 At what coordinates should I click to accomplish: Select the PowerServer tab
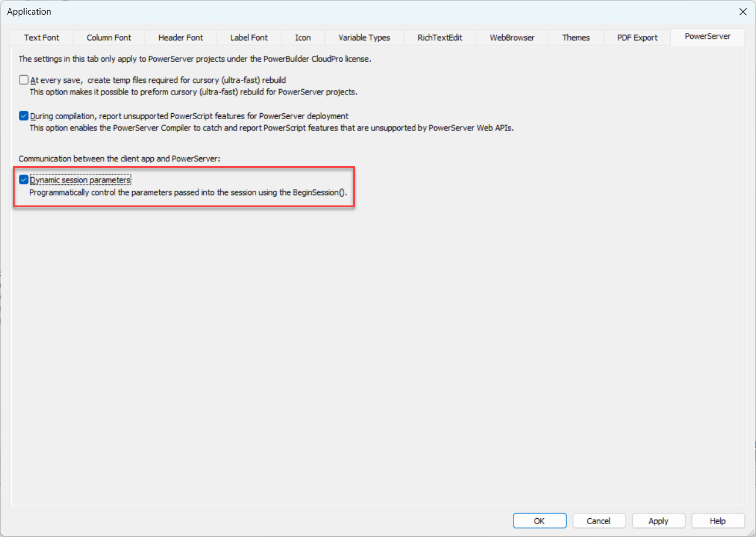pyautogui.click(x=707, y=36)
